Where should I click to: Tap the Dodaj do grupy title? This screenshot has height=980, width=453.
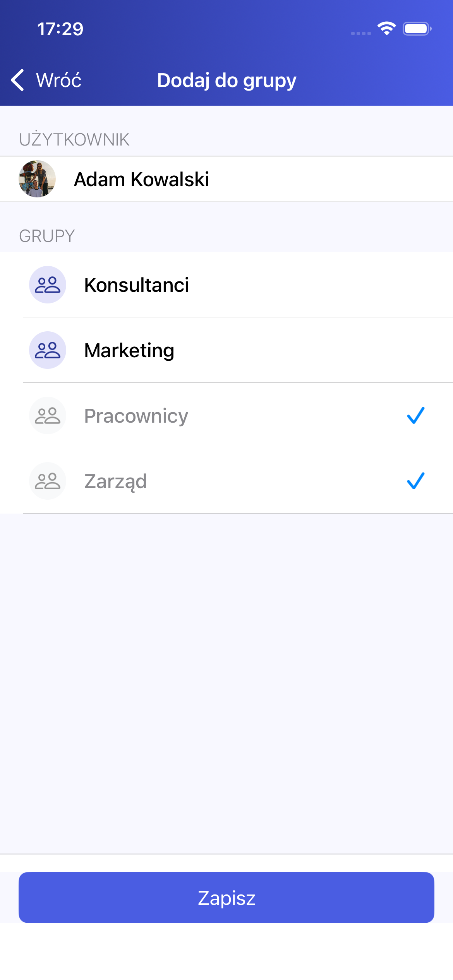coord(226,81)
